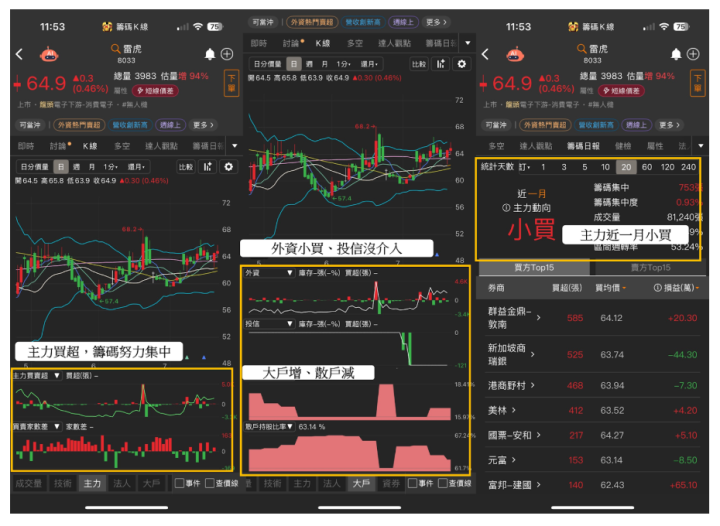
Task: Select 法人 bottom tab on left screen
Action: tap(122, 483)
